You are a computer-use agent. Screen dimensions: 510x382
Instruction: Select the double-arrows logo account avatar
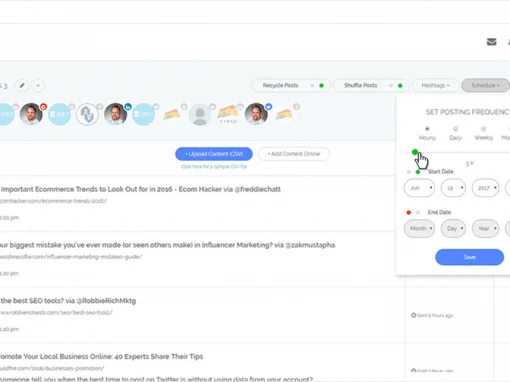(87, 114)
